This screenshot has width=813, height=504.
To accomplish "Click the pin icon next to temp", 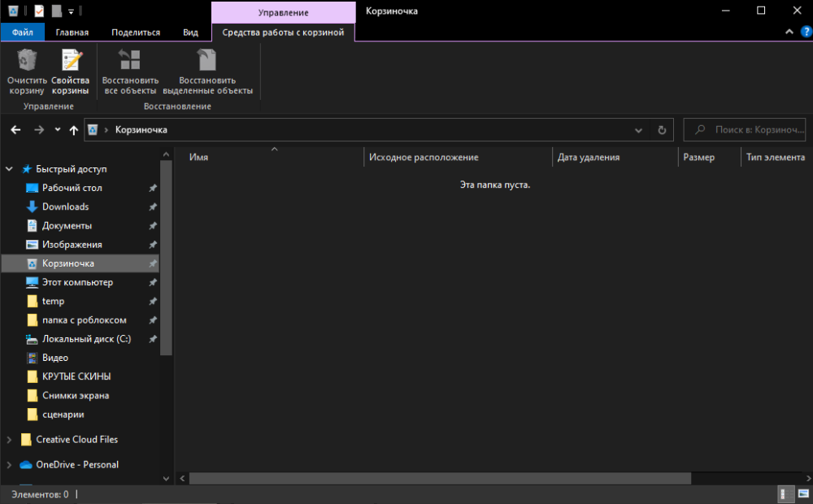I will pos(153,302).
